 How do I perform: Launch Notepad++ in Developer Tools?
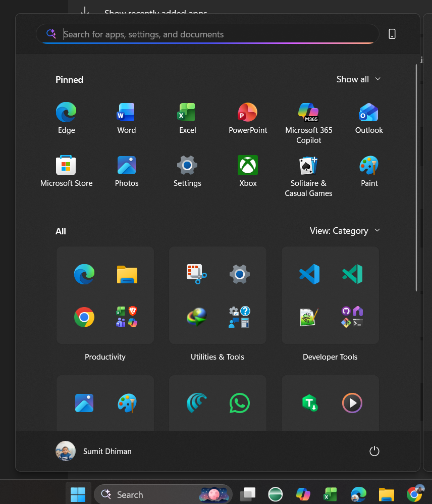pyautogui.click(x=309, y=317)
